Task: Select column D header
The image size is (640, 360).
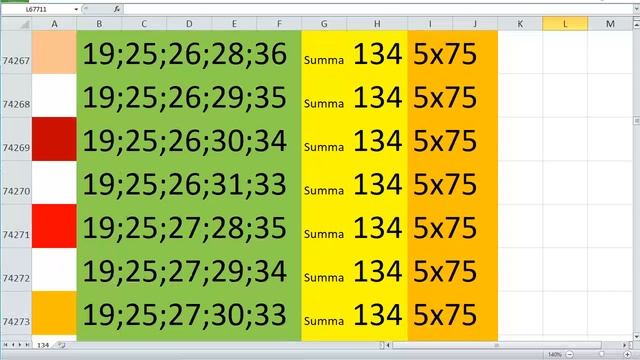Action: (x=189, y=24)
